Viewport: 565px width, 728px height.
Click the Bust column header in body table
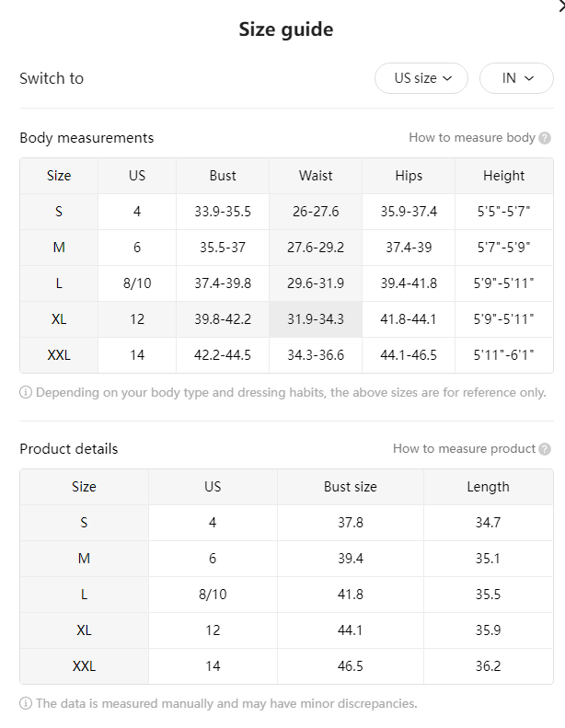tap(223, 176)
